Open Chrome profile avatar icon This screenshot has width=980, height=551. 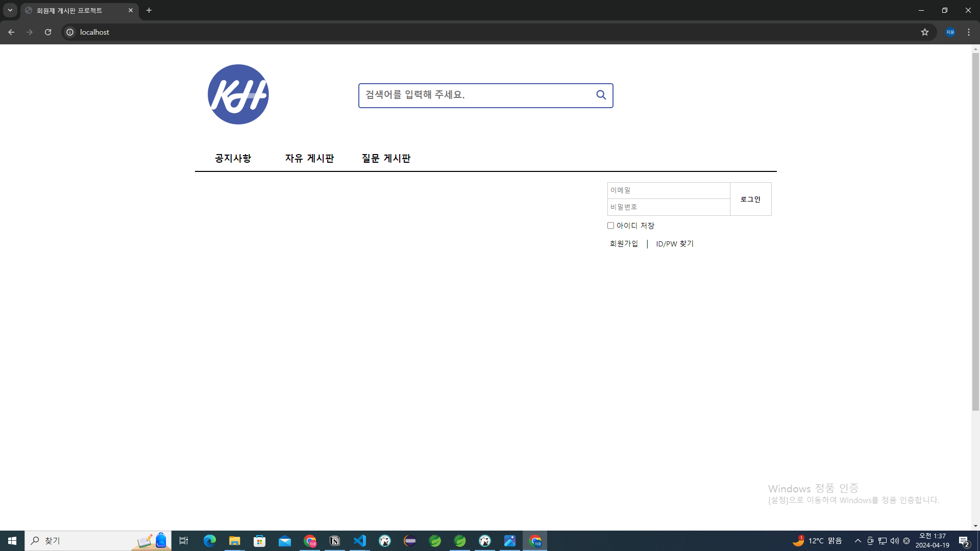pyautogui.click(x=950, y=32)
